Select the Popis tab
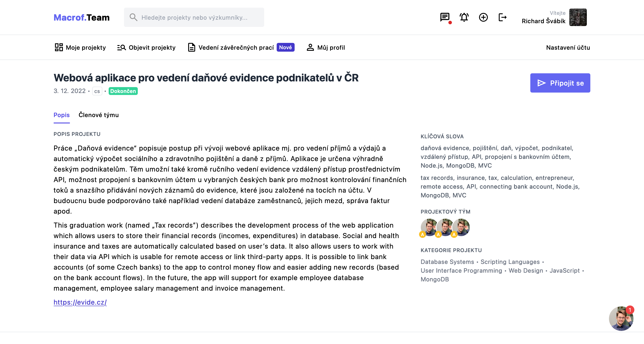The height and width of the screenshot is (344, 644). (x=62, y=115)
